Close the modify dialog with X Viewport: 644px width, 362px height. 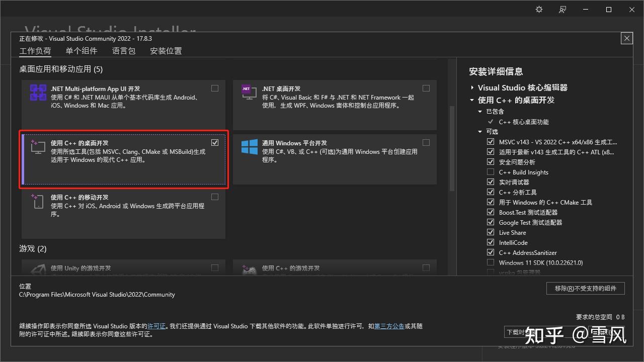[x=626, y=38]
